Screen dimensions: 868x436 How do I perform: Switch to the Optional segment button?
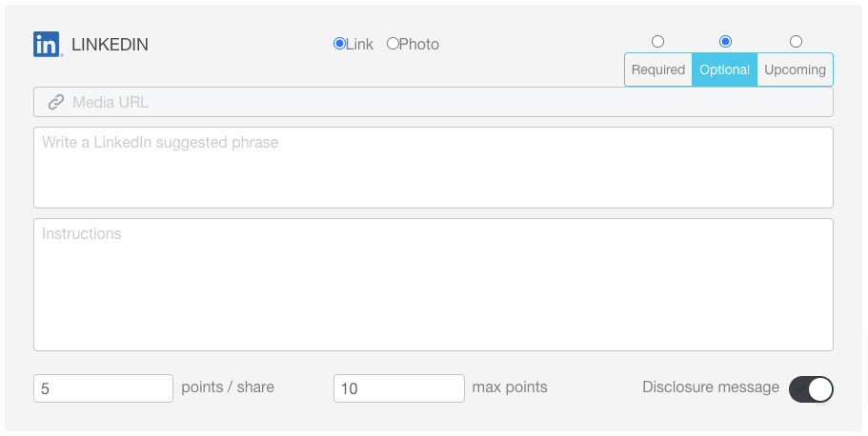coord(725,69)
